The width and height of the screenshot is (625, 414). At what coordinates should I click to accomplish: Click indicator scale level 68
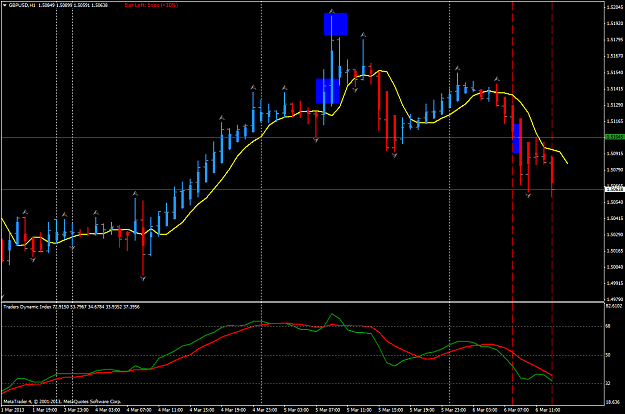click(x=608, y=326)
